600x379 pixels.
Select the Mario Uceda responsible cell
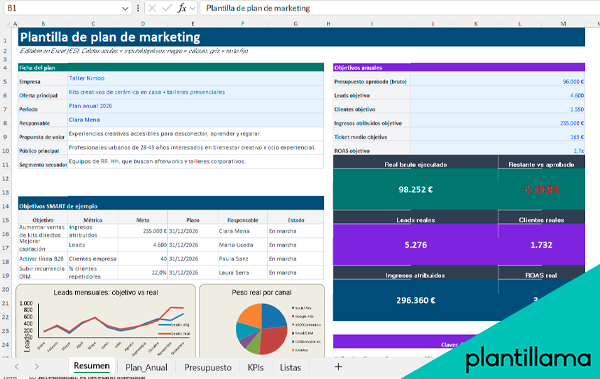243,245
